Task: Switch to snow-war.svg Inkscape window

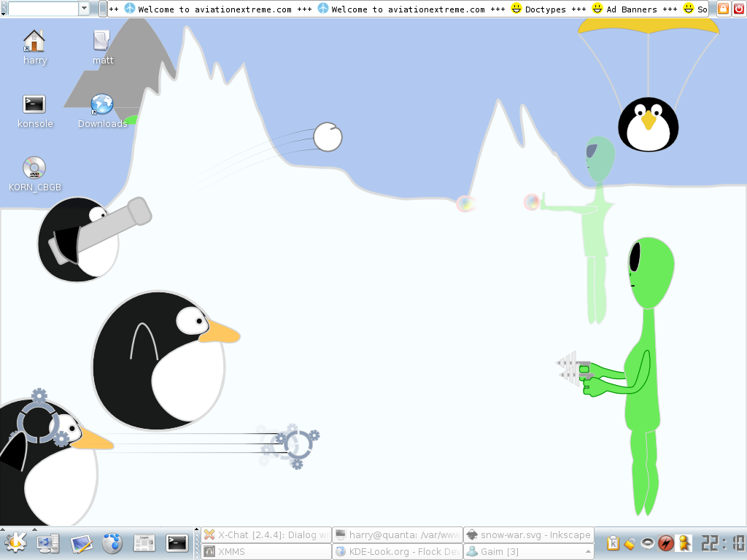Action: 529,534
